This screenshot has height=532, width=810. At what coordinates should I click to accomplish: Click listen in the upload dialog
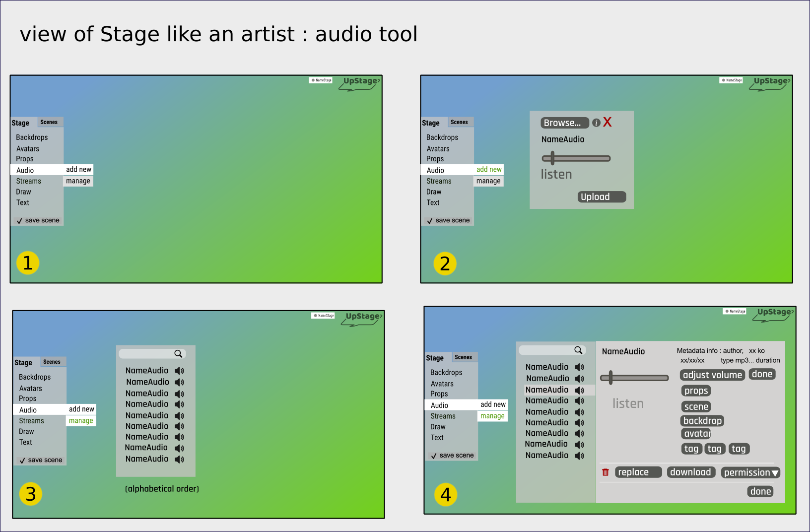pos(556,174)
